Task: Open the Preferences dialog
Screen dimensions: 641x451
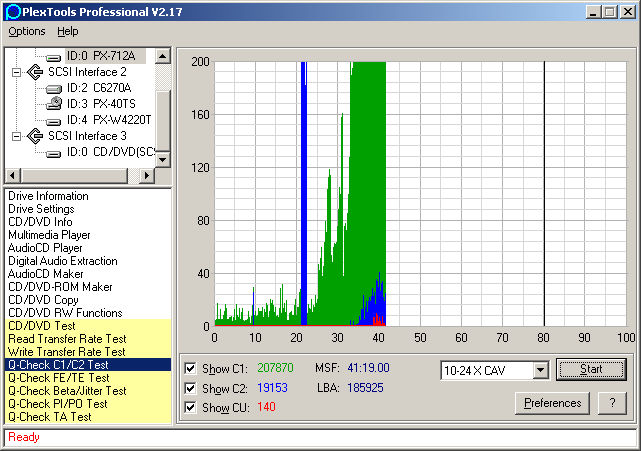Action: click(552, 403)
